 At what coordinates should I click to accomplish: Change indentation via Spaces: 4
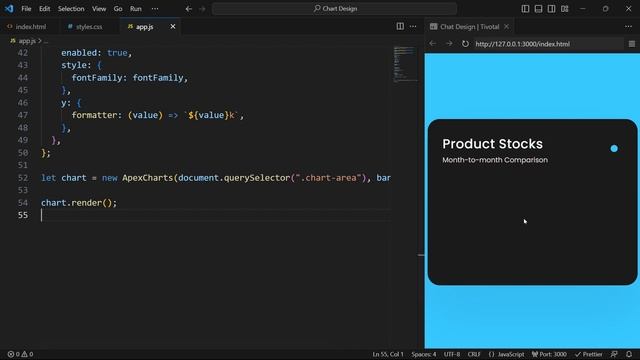point(424,354)
